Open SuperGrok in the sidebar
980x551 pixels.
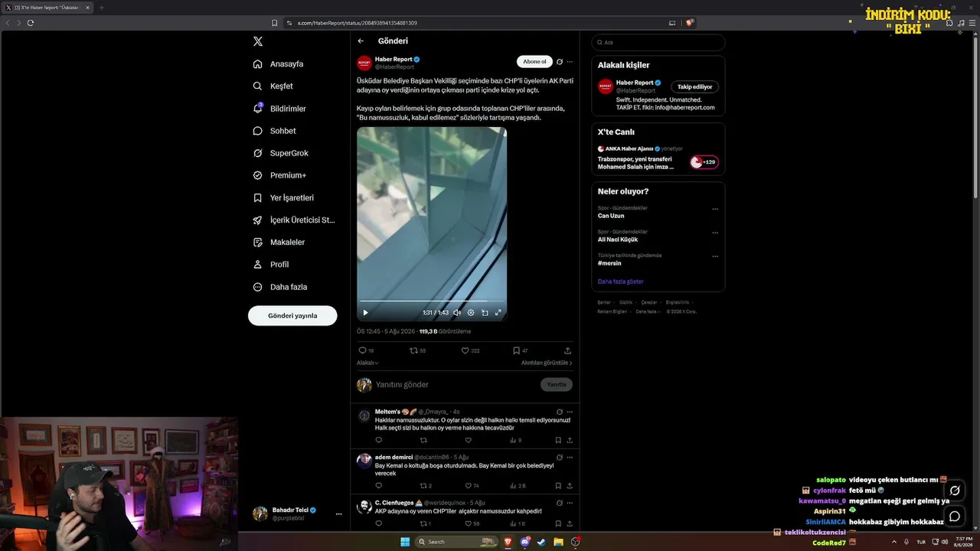coord(281,153)
